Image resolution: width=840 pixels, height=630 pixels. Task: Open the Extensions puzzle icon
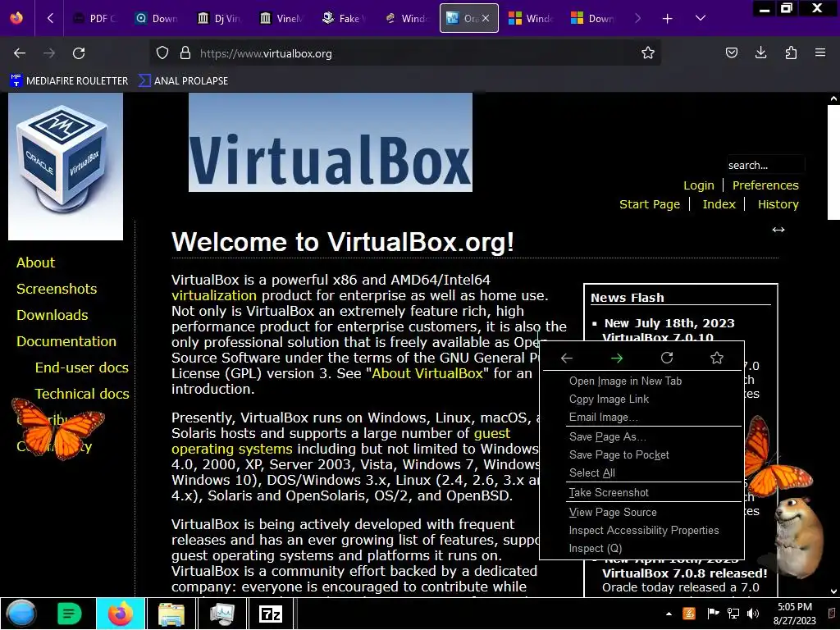(791, 53)
